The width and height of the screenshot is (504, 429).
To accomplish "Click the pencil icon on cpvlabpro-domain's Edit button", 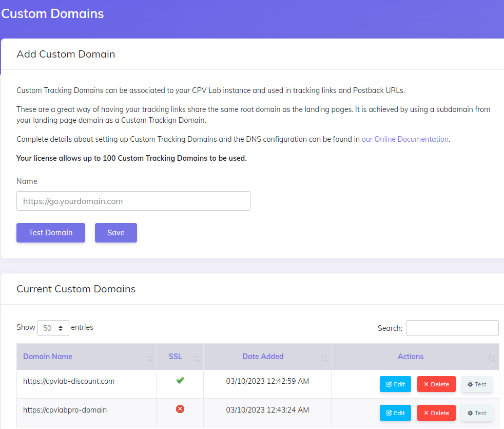I will 389,413.
